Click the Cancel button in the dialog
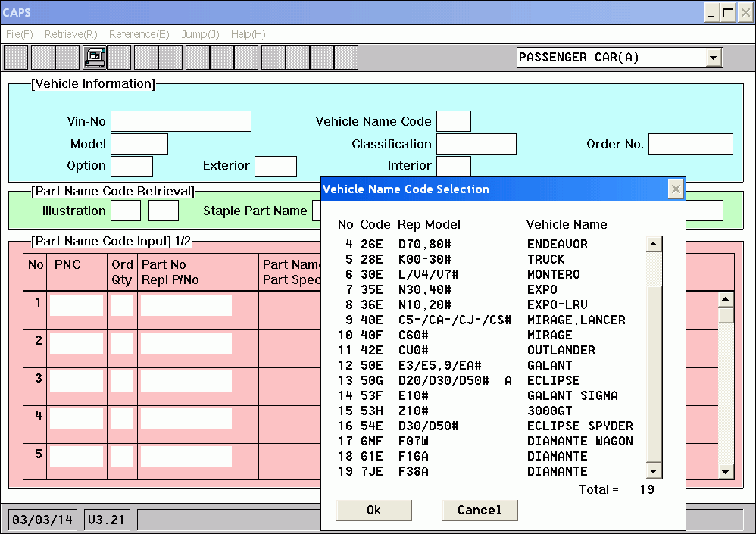The width and height of the screenshot is (756, 534). [x=480, y=510]
